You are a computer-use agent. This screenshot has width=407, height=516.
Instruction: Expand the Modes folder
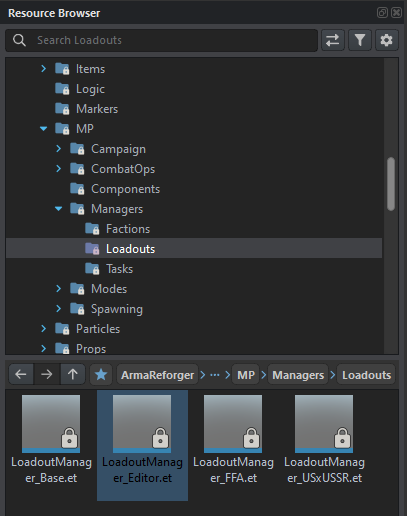pos(59,289)
